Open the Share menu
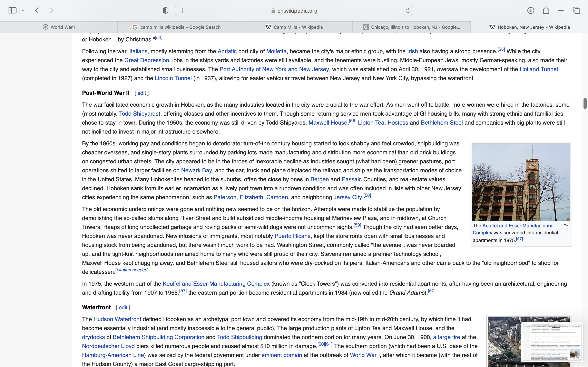Viewport: 588px width, 367px height. pyautogui.click(x=546, y=10)
